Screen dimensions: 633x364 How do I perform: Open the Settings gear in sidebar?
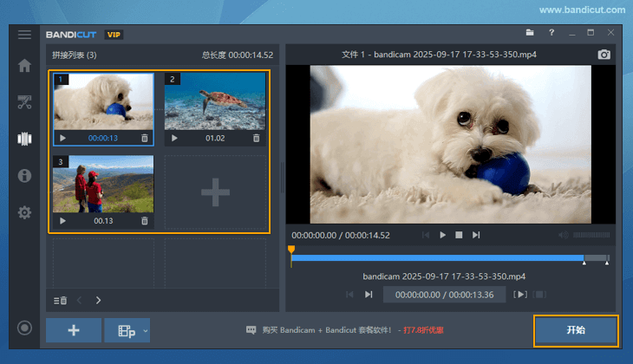(x=24, y=212)
